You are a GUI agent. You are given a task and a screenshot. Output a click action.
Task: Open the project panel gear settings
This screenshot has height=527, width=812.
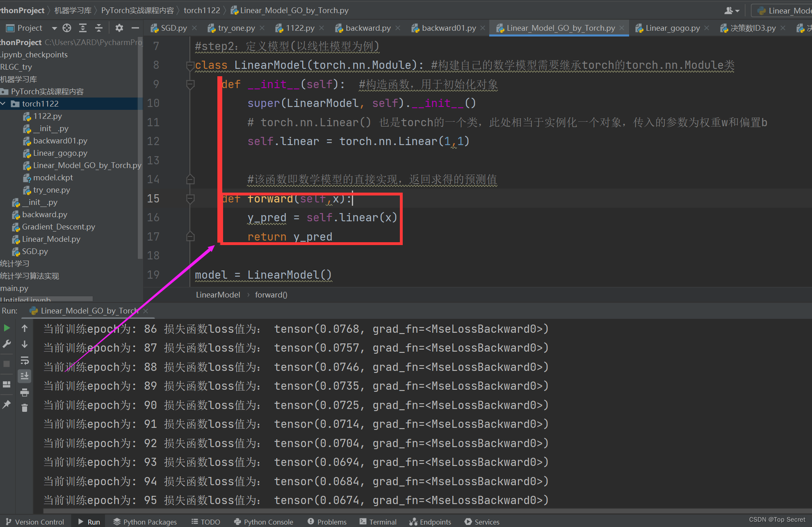tap(119, 28)
